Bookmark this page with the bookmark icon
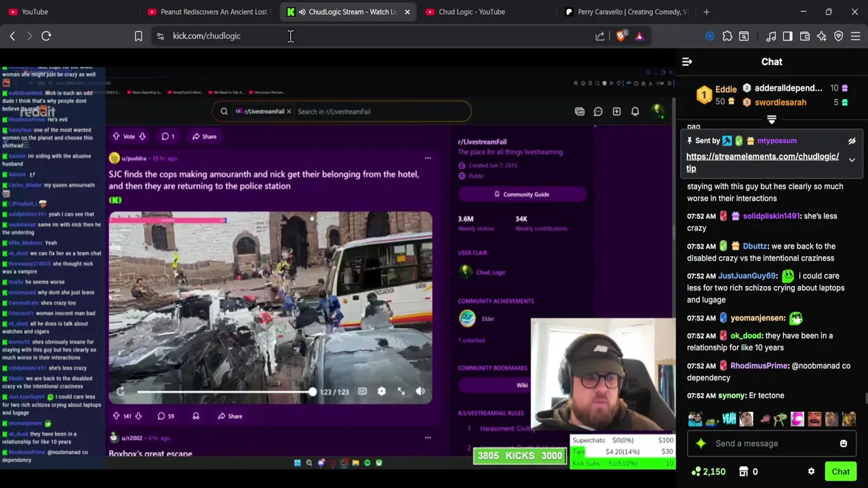Viewport: 868px width, 488px height. coord(138,36)
